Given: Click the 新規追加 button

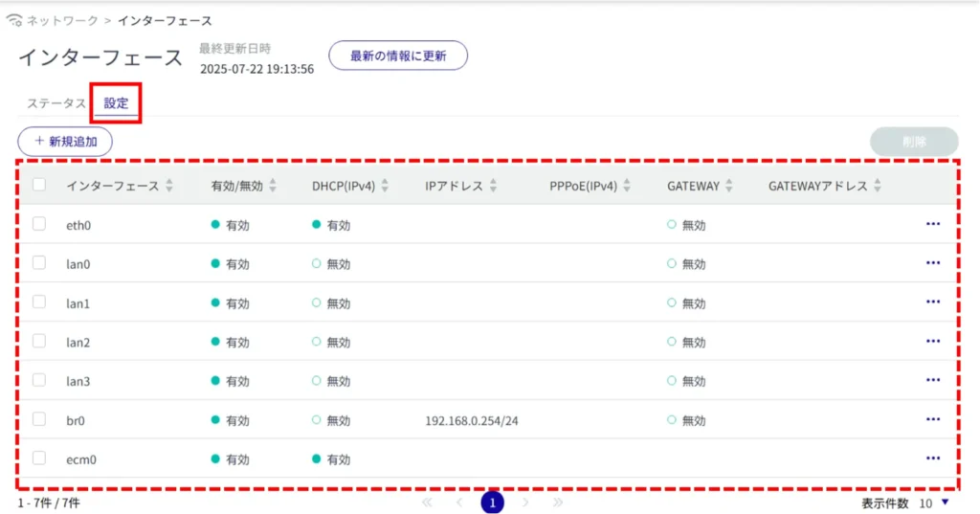Looking at the screenshot, I should coord(65,141).
